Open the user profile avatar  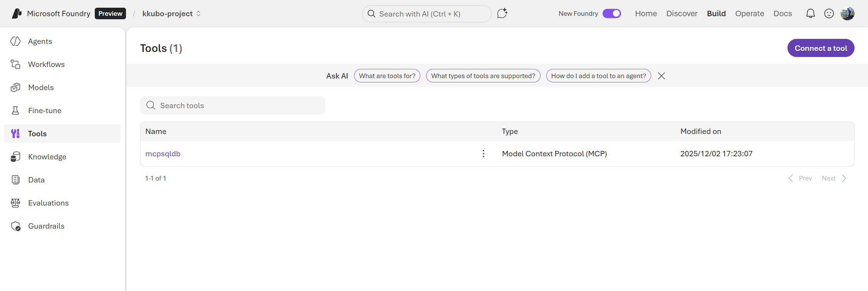click(848, 13)
